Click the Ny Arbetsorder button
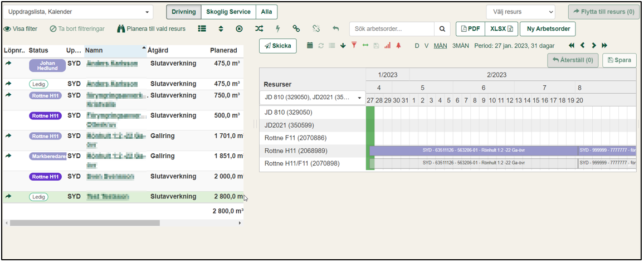Viewport: 644px width, 262px height. coord(547,29)
